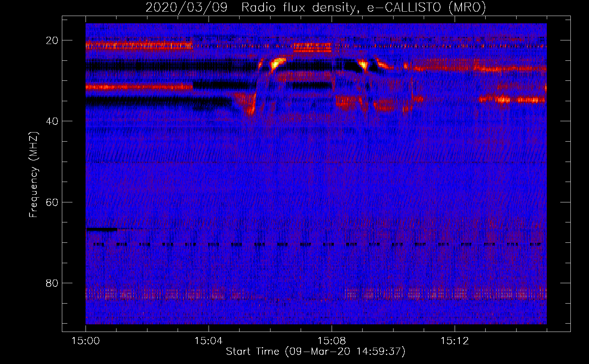Image resolution: width=589 pixels, height=364 pixels.
Task: Click the '40' frequency tick label
Action: tap(52, 121)
